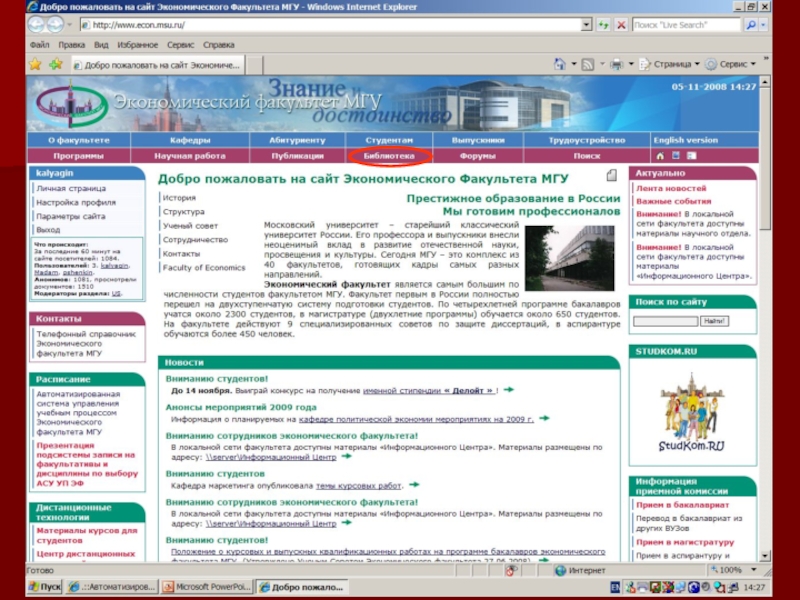This screenshot has width=800, height=600.
Task: Open the address bar history dropdown
Action: [x=586, y=24]
